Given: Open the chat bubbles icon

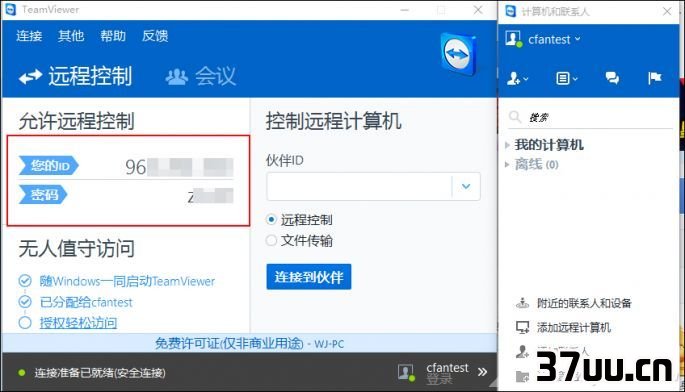Looking at the screenshot, I should [x=612, y=78].
